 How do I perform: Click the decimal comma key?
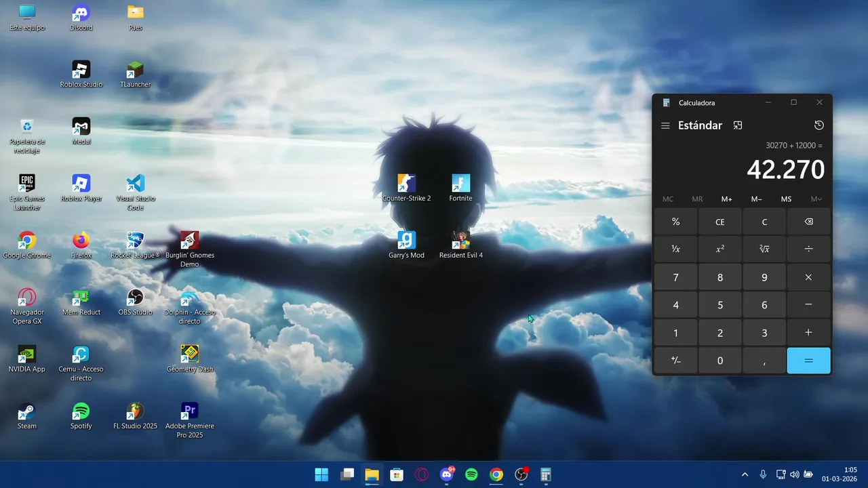(764, 361)
